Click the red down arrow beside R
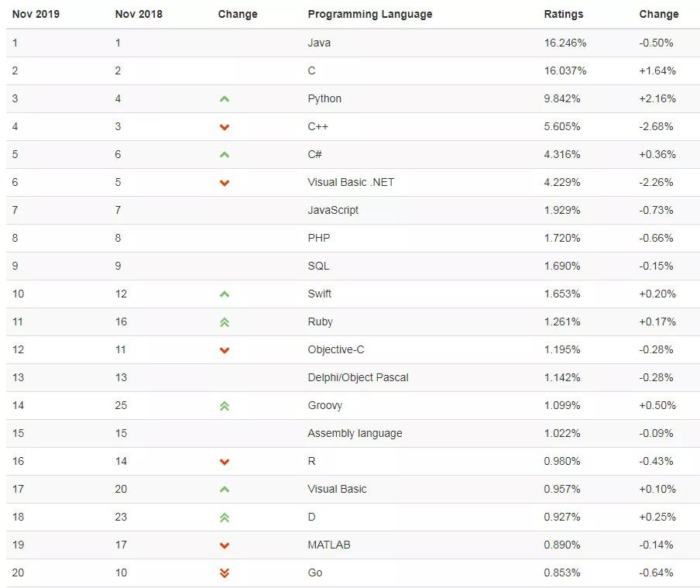Viewport: 700px width, 588px height. [225, 462]
